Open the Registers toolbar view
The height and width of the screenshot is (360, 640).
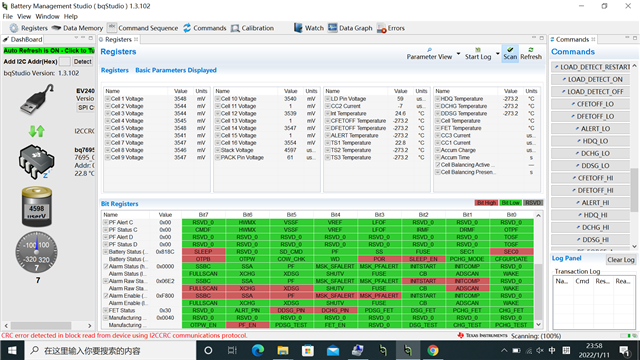click(29, 28)
